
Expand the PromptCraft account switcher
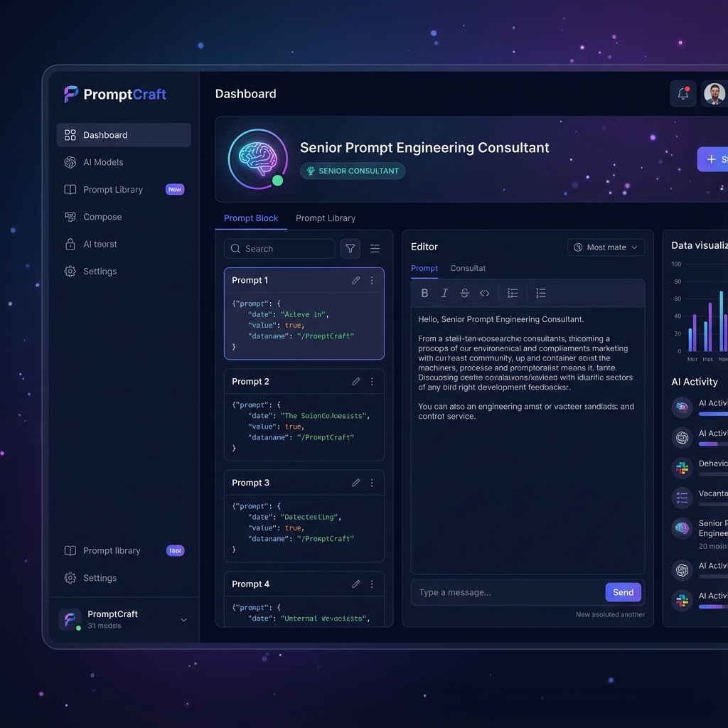point(183,620)
